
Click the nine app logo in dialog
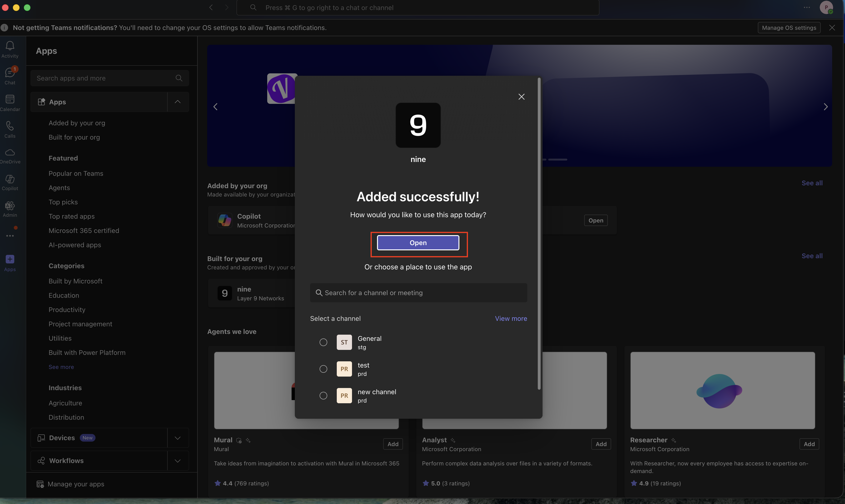pos(418,125)
